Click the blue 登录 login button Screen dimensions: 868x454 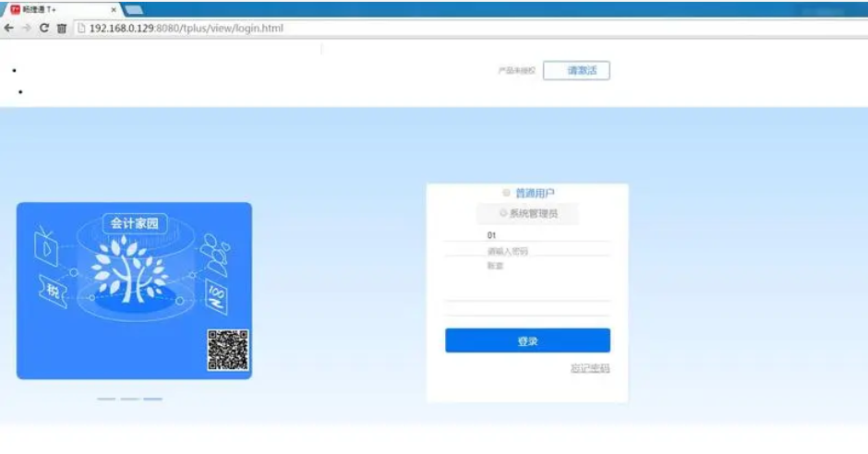[527, 340]
